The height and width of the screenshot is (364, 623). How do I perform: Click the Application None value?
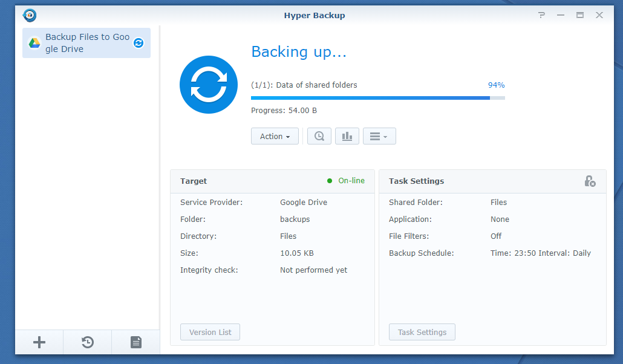[x=500, y=219]
